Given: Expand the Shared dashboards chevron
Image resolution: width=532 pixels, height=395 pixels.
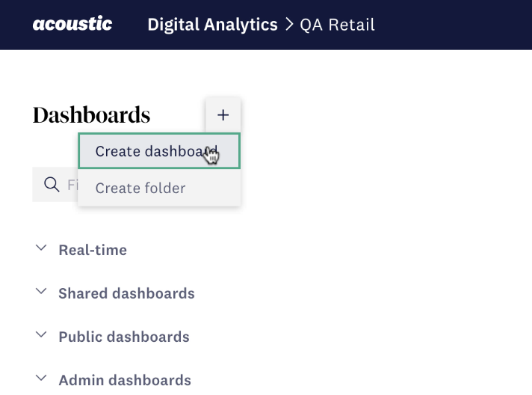Looking at the screenshot, I should tap(41, 292).
